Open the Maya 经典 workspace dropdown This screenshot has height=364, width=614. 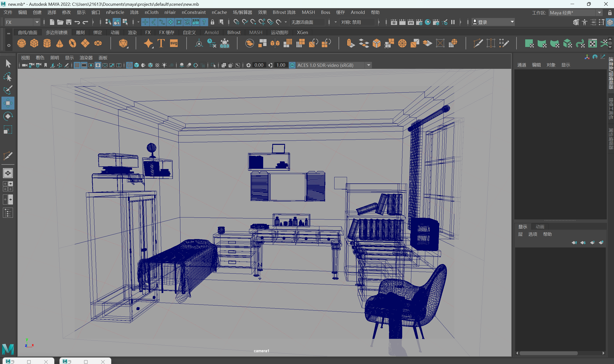599,12
